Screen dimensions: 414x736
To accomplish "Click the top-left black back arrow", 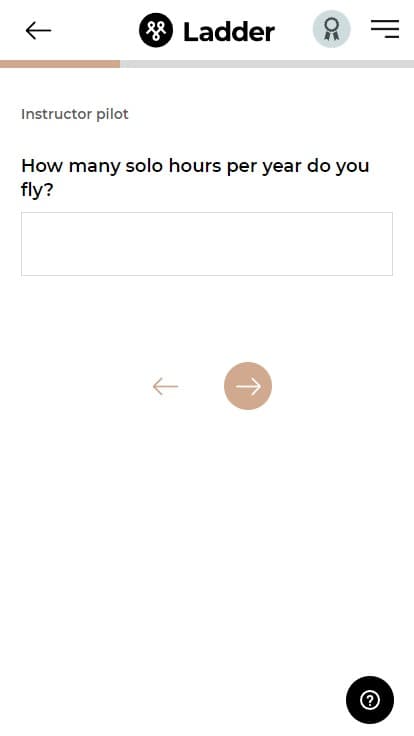I will (38, 31).
